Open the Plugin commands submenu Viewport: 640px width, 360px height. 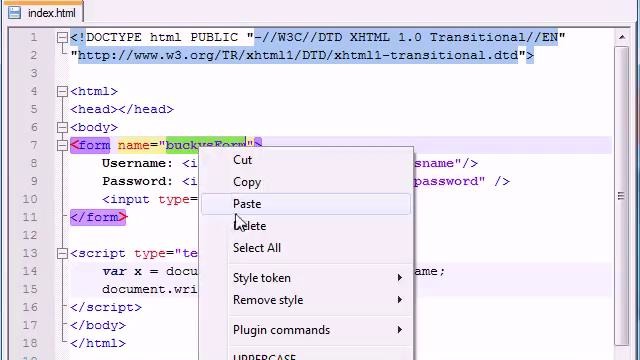click(x=306, y=330)
